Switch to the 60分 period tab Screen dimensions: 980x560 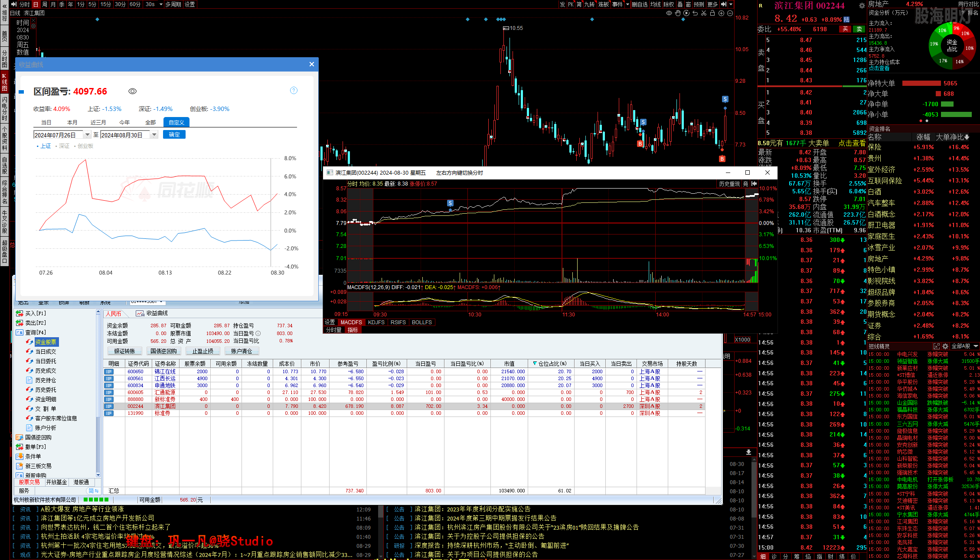(x=135, y=4)
